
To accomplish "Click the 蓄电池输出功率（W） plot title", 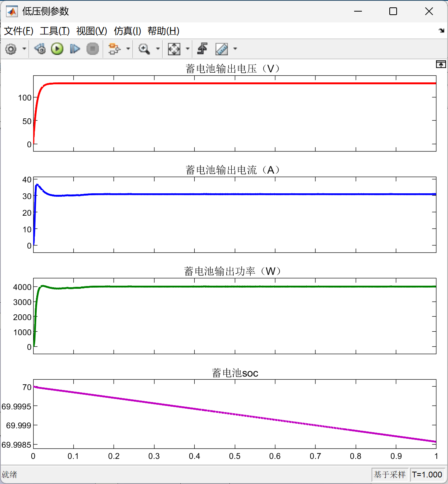I will click(x=232, y=271).
